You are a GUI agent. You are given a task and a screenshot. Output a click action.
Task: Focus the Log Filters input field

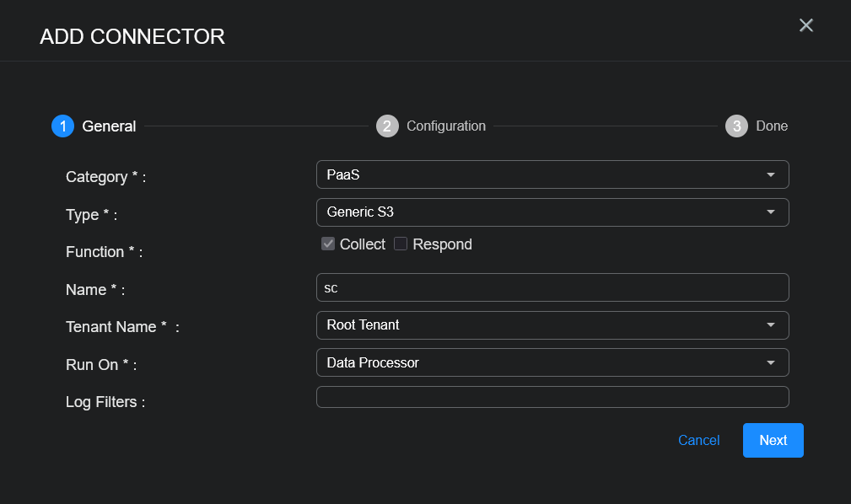pos(552,397)
